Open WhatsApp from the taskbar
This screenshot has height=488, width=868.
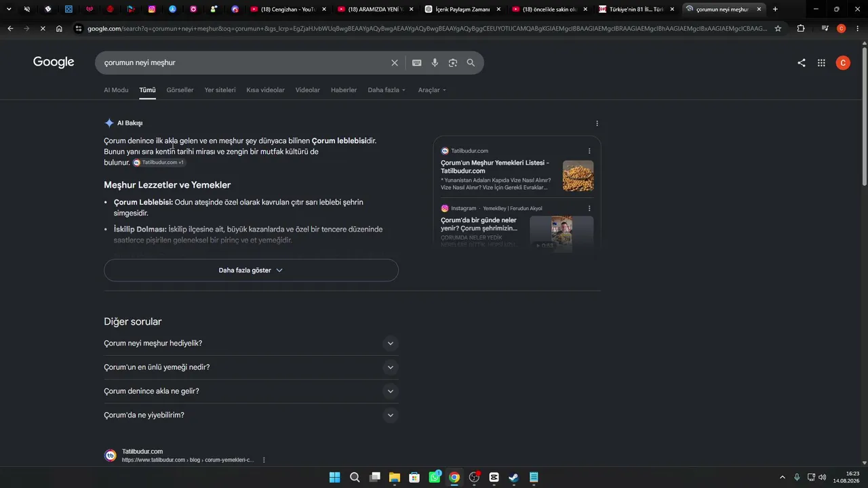coord(435,477)
